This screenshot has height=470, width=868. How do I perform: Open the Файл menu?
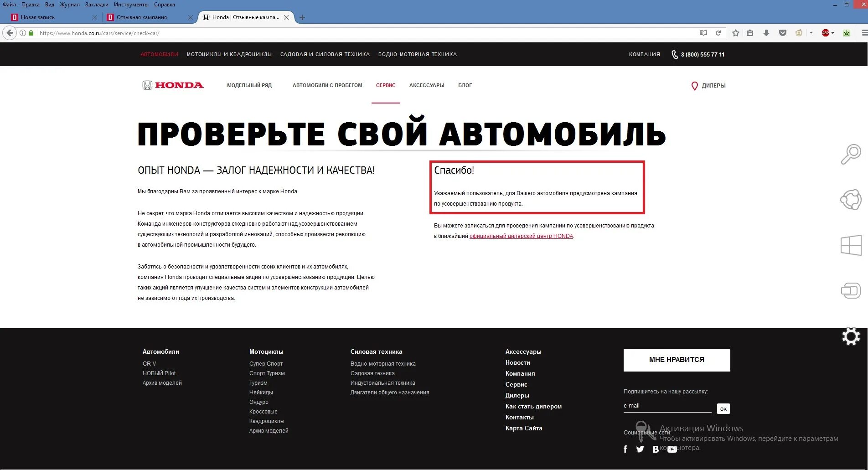point(9,5)
